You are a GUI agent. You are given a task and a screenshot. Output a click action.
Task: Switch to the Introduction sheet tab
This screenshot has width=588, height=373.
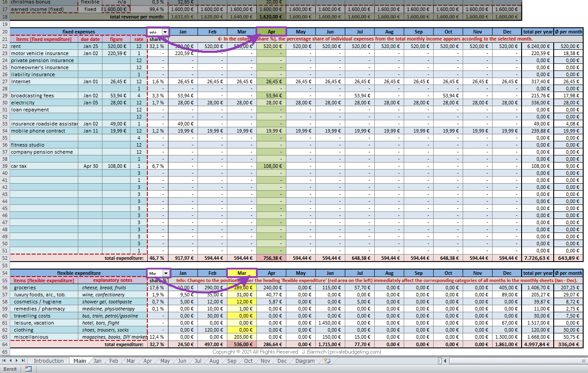click(x=48, y=361)
